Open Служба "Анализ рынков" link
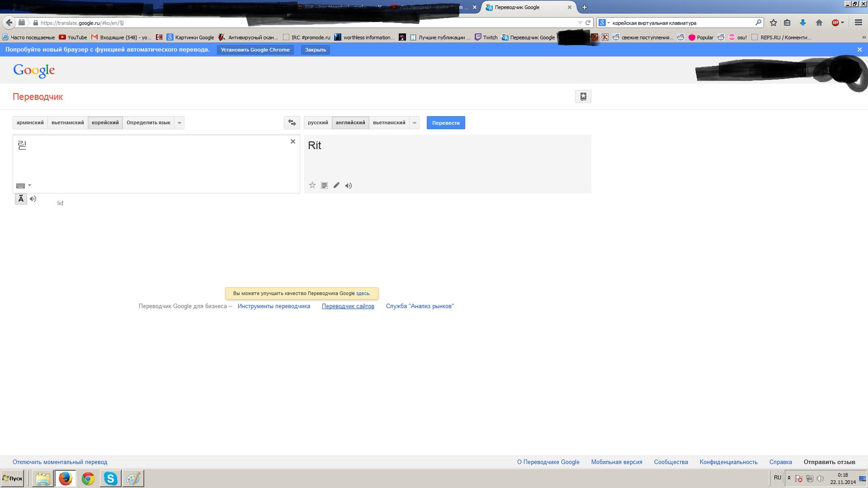 click(x=420, y=306)
